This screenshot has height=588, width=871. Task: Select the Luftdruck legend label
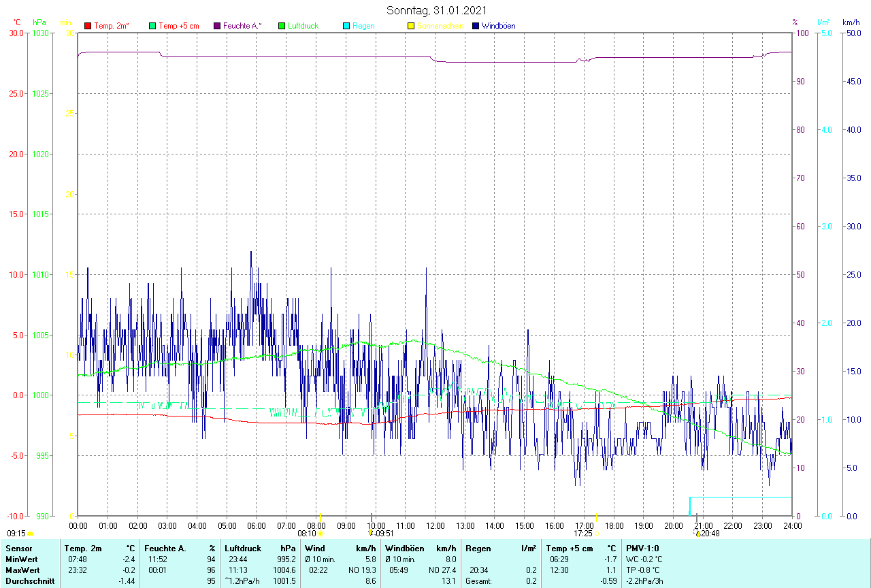click(x=303, y=27)
